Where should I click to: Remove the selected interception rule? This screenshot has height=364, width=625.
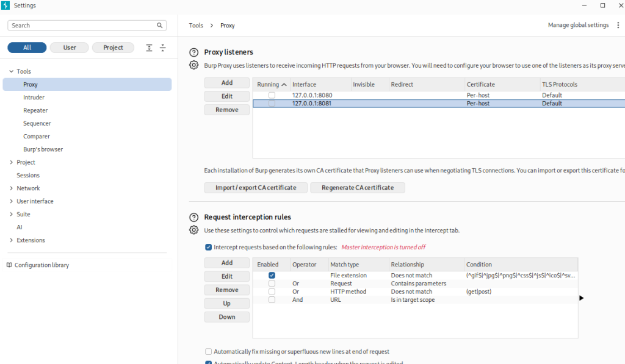(227, 290)
